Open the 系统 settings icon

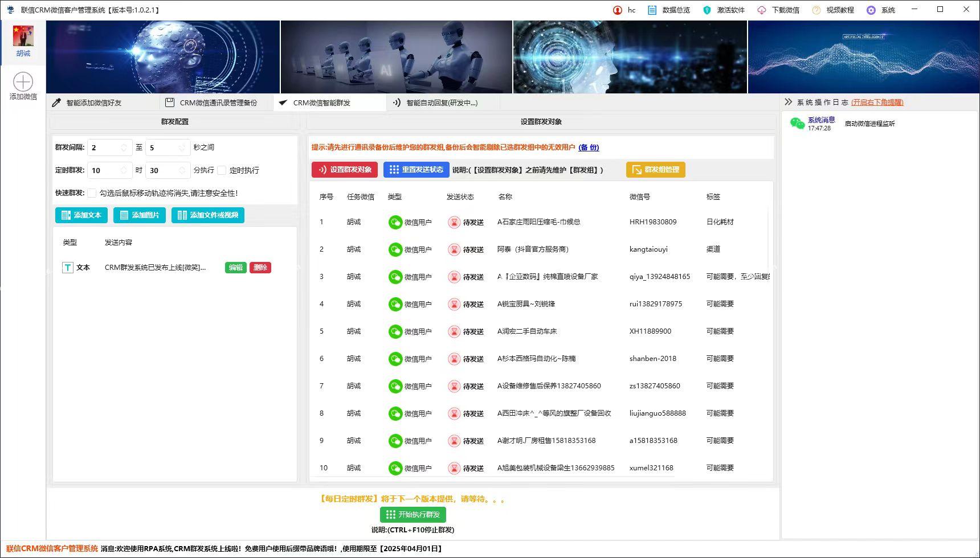871,10
